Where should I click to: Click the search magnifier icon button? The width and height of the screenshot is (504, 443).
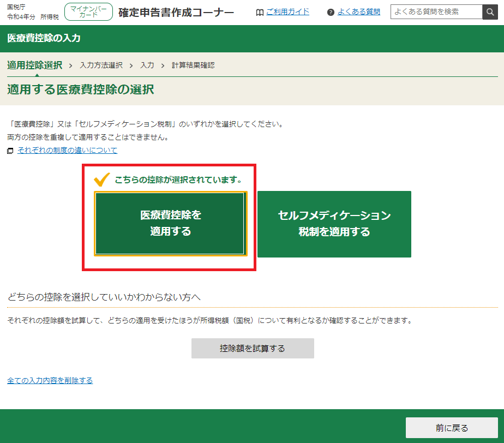490,12
